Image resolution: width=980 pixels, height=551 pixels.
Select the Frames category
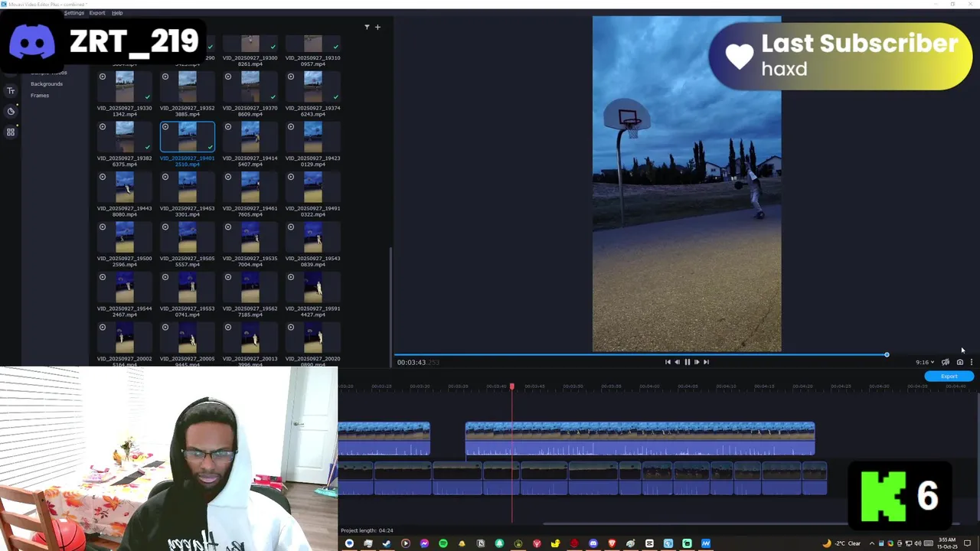[40, 95]
